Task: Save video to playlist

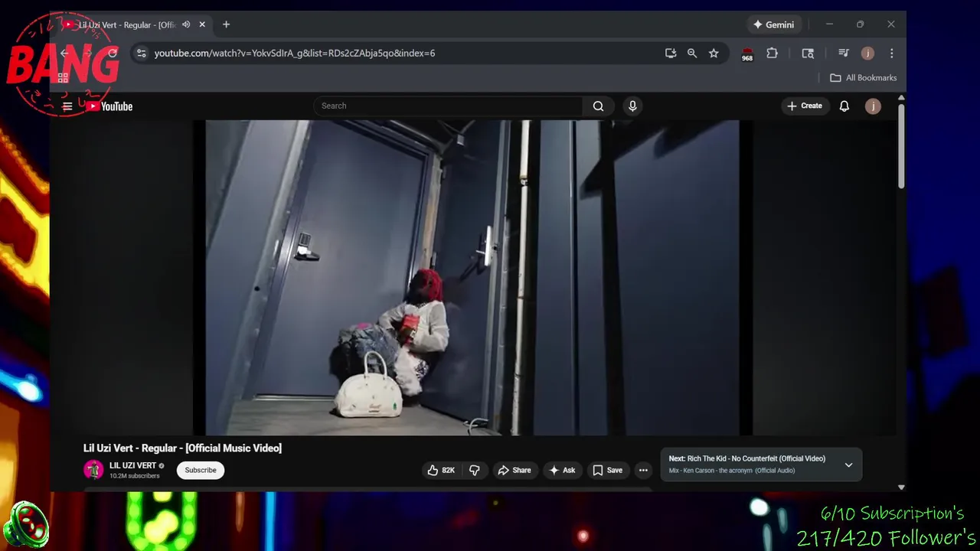Action: (607, 470)
